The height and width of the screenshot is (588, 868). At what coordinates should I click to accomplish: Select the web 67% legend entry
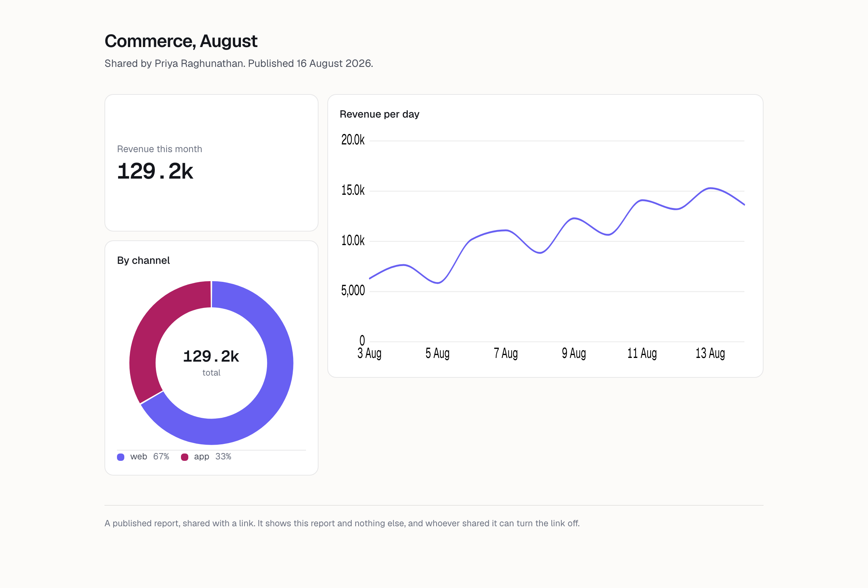[143, 457]
